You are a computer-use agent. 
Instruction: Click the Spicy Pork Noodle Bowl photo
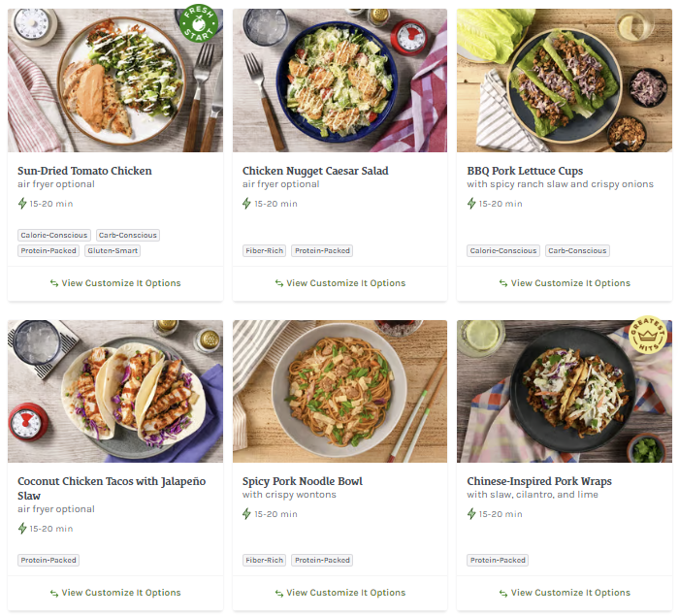point(339,391)
